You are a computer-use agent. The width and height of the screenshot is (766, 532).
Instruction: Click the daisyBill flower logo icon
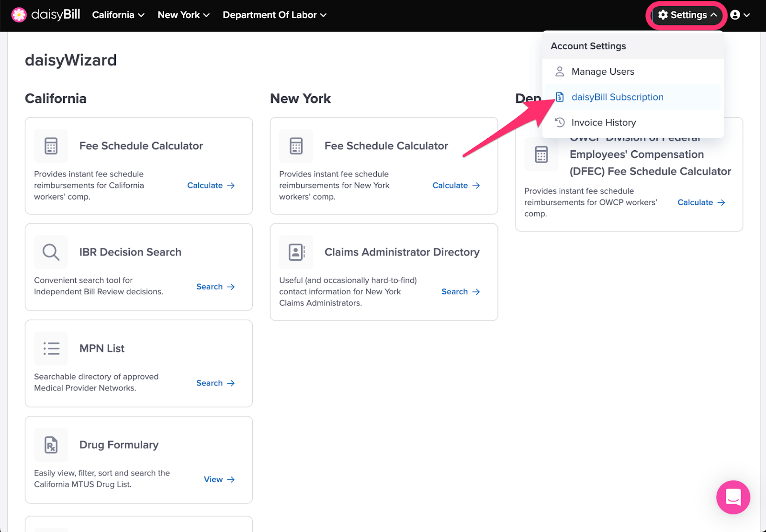coord(19,15)
